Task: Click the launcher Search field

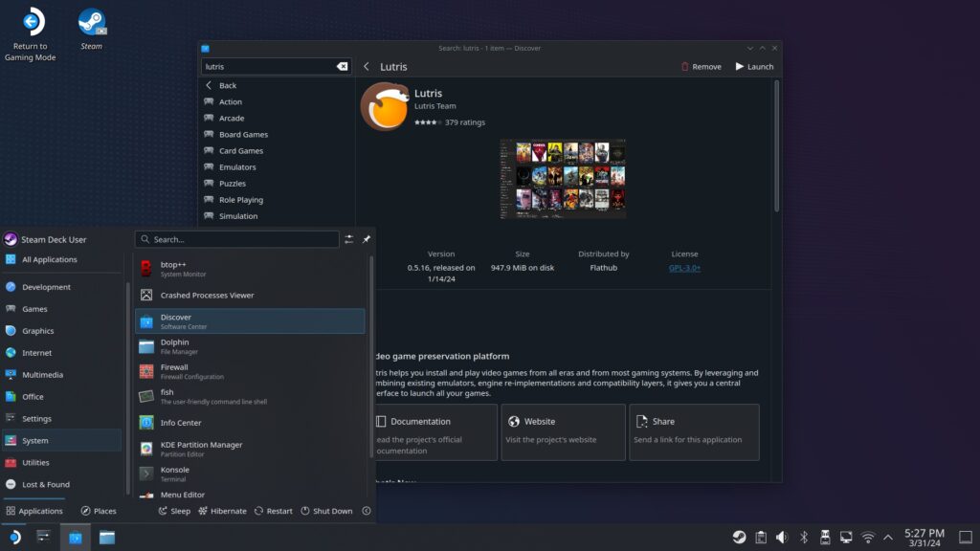Action: coord(237,239)
